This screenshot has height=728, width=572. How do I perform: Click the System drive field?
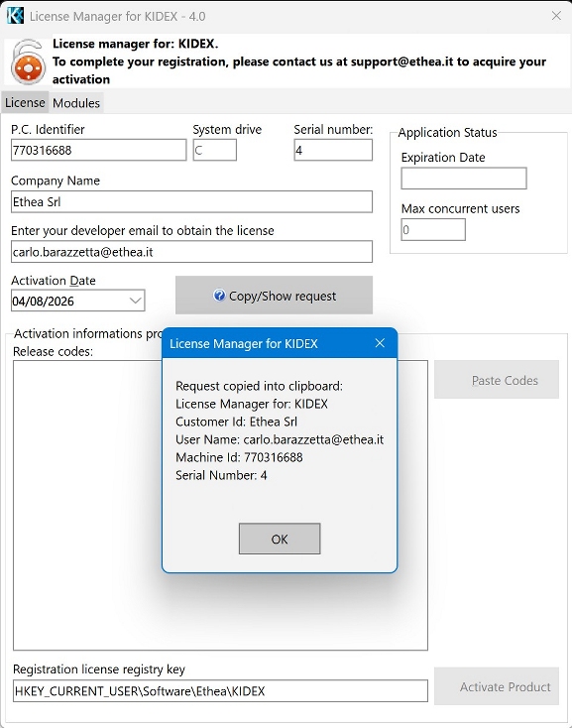(x=215, y=150)
